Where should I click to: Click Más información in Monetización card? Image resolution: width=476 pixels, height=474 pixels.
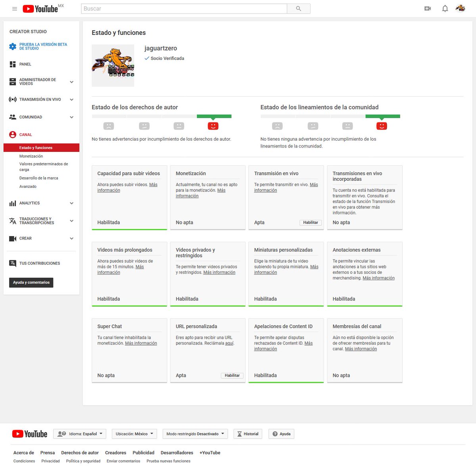click(201, 193)
